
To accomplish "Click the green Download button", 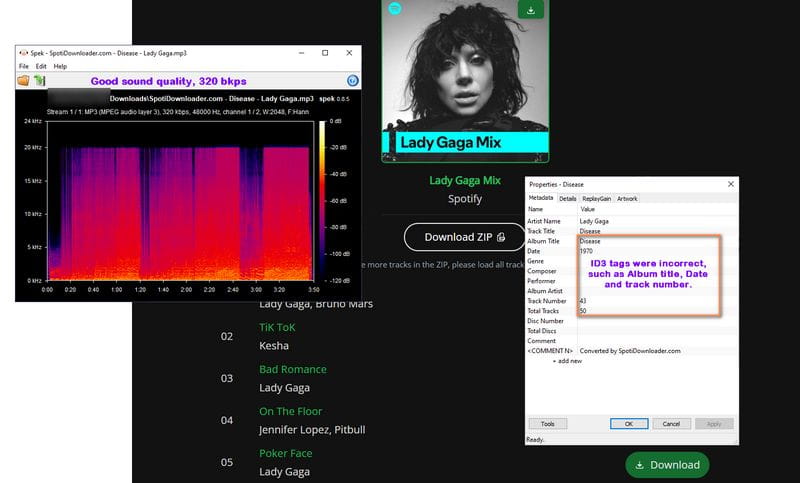I will 667,465.
